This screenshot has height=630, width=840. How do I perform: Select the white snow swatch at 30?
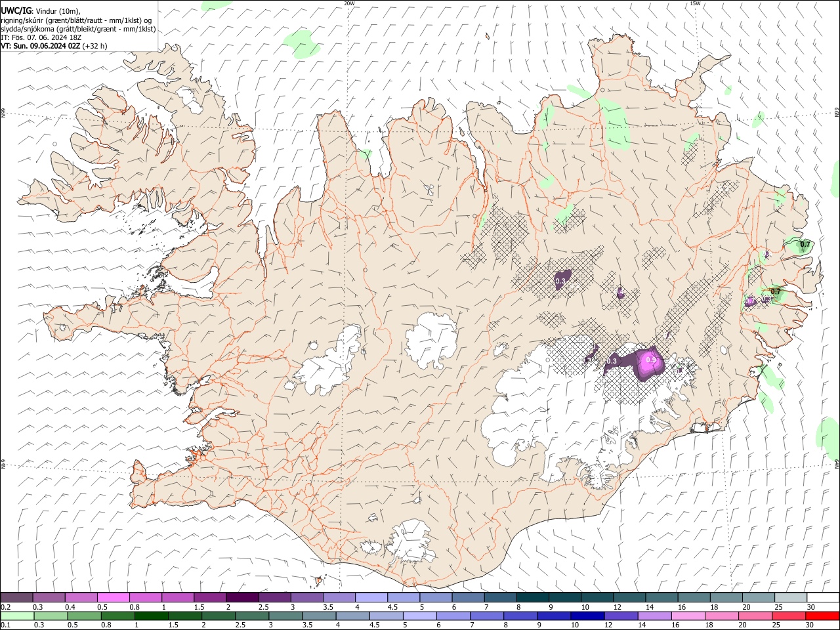[x=823, y=597]
